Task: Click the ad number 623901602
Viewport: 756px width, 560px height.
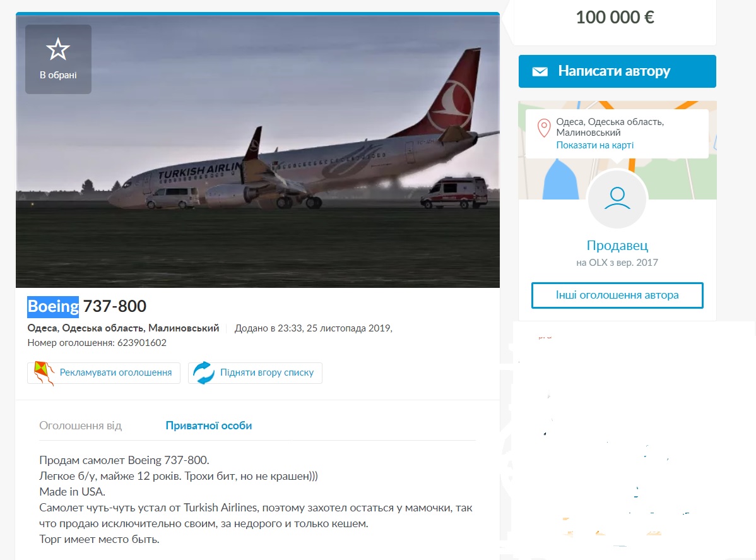Action: click(x=142, y=343)
